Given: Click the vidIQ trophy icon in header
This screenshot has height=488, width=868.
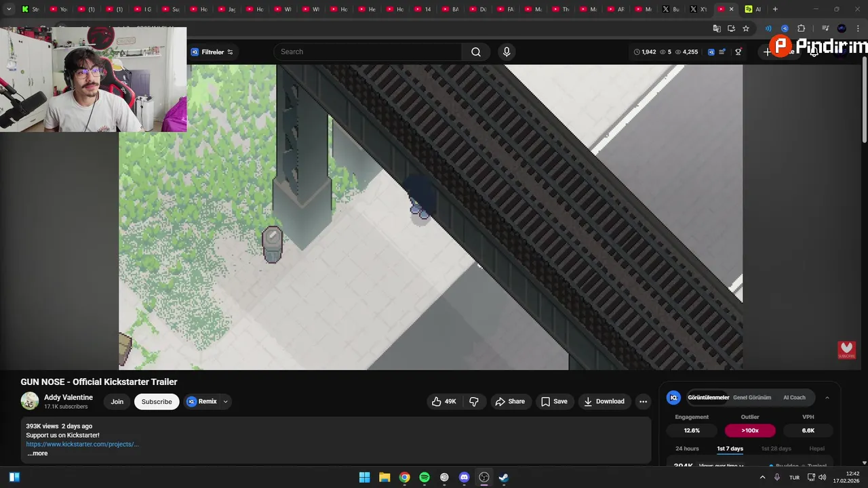Looking at the screenshot, I should pos(738,52).
